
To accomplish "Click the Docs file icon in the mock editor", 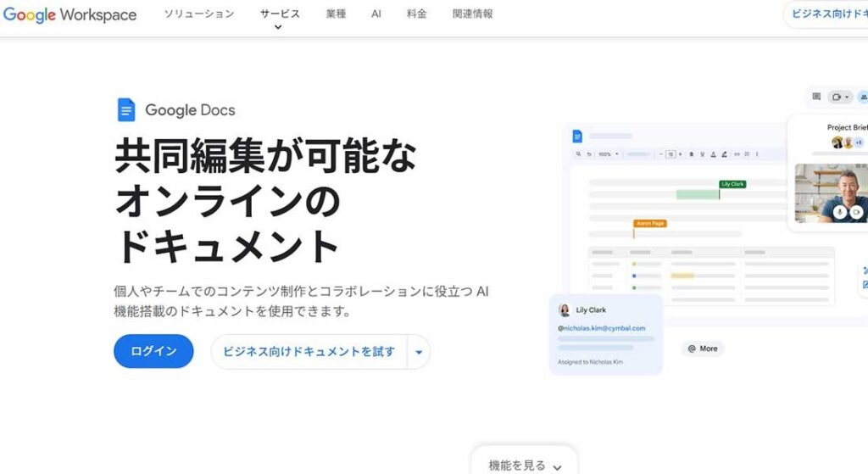I will tap(577, 137).
